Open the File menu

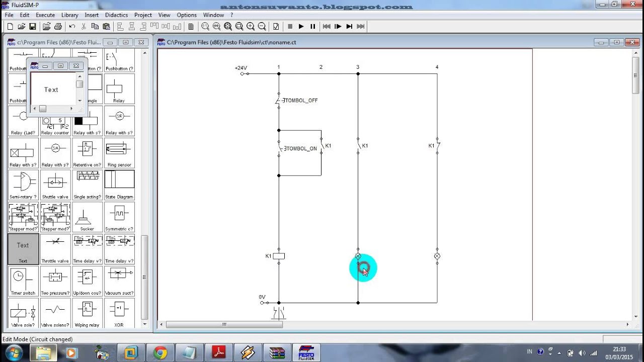[9, 15]
